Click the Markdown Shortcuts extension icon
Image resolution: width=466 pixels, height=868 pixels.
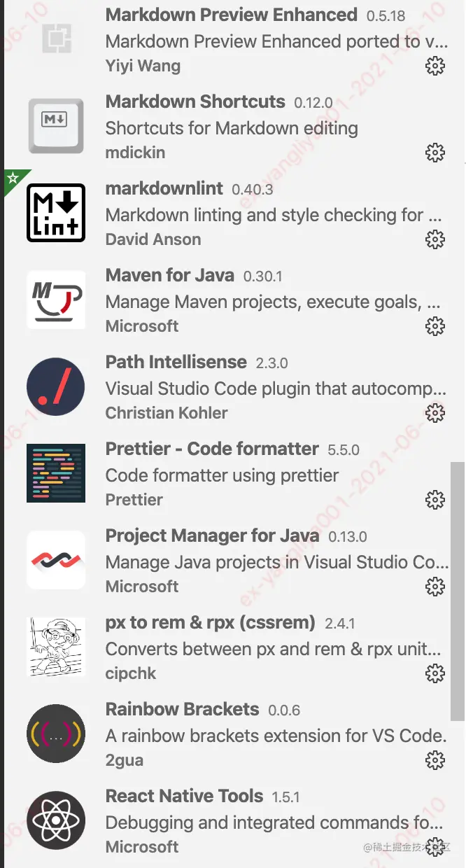pyautogui.click(x=56, y=126)
